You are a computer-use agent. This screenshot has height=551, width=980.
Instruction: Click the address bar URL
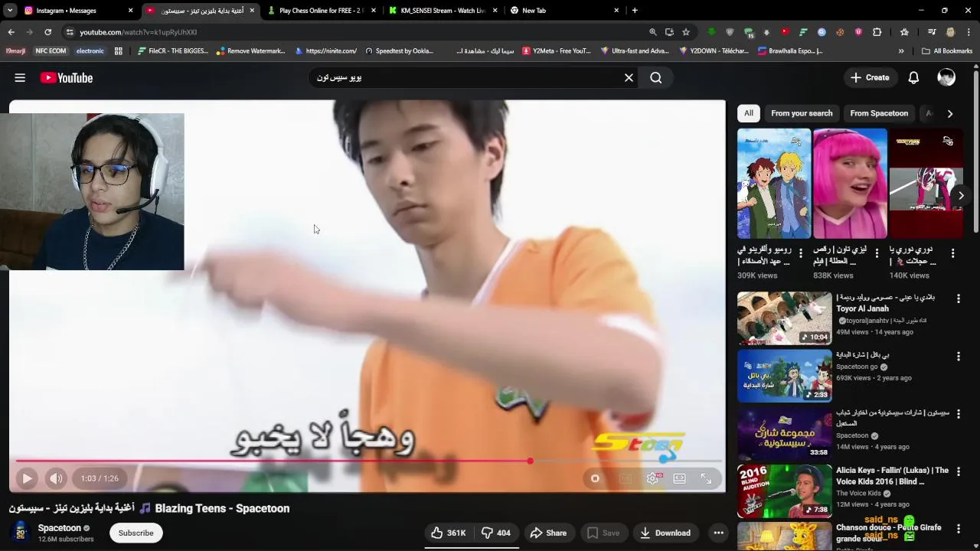pos(139,32)
